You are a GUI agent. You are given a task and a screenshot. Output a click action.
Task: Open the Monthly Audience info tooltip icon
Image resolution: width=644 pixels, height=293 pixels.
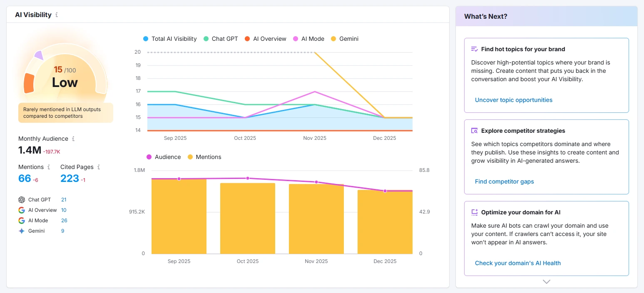(73, 139)
